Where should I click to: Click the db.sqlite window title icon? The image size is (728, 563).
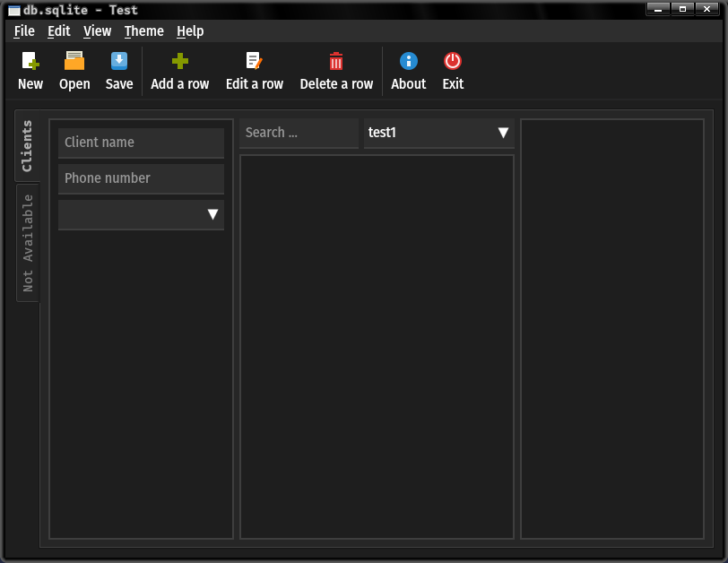(x=14, y=10)
